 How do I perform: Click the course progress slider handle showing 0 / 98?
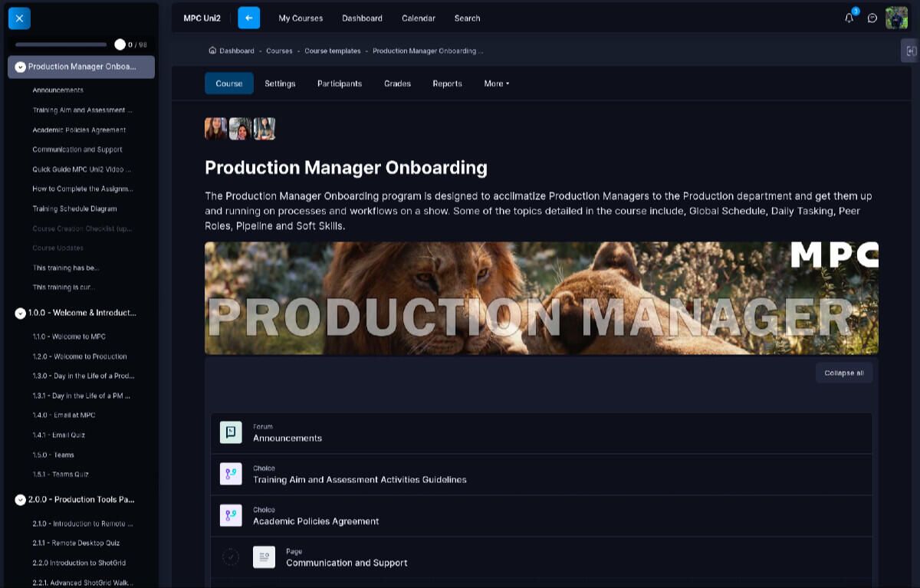click(x=120, y=44)
